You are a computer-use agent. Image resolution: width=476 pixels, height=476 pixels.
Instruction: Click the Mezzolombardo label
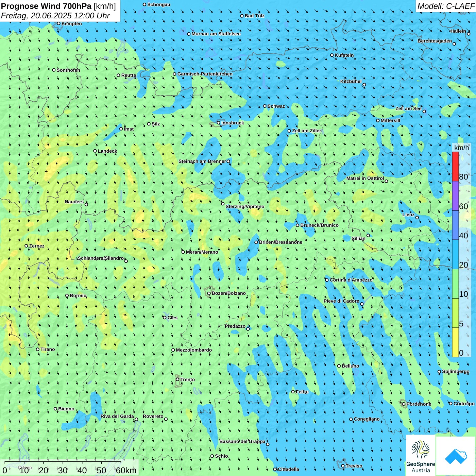coord(194,350)
